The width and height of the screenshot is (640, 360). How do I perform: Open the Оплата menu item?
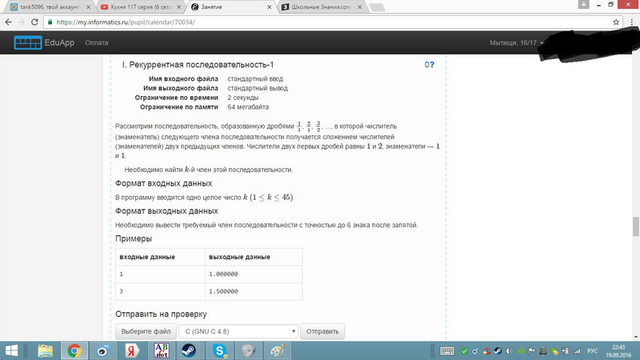point(96,42)
